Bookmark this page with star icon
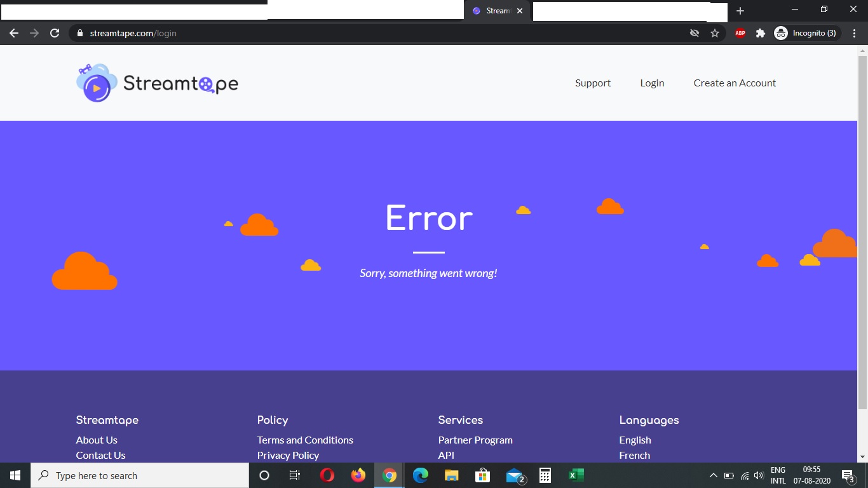 pos(715,33)
